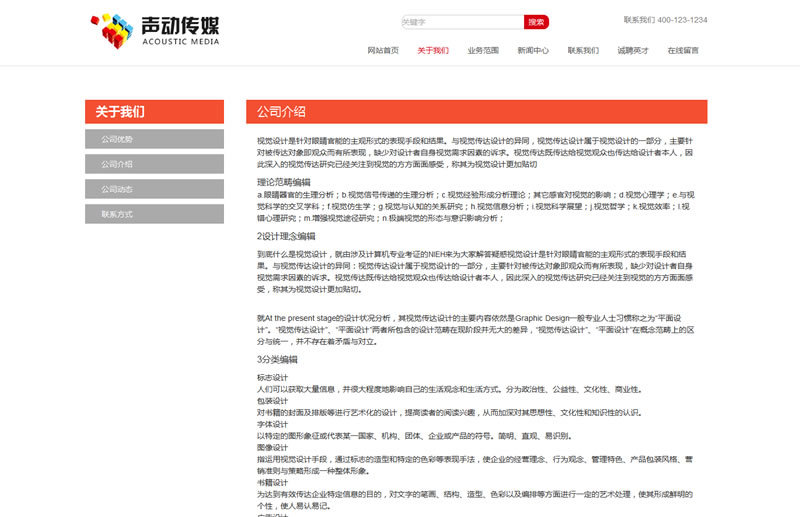Select 公司优势 in the sidebar
This screenshot has height=517, width=800.
click(x=155, y=139)
